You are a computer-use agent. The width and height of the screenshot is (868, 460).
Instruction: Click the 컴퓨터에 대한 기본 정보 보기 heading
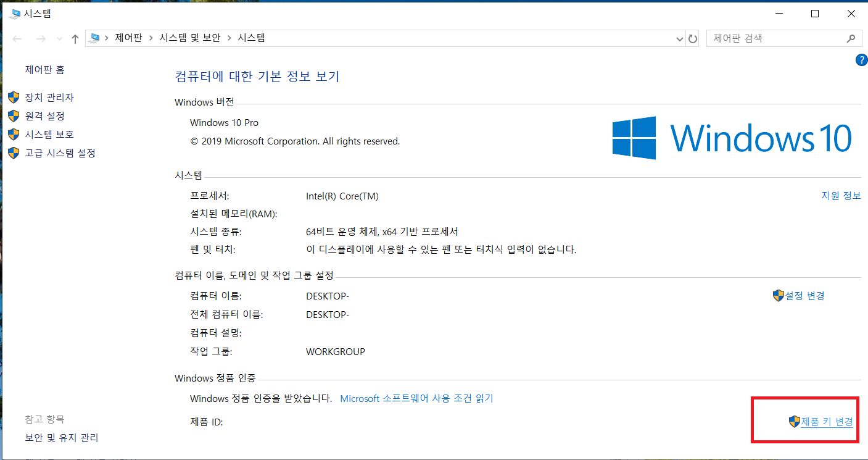tap(257, 77)
